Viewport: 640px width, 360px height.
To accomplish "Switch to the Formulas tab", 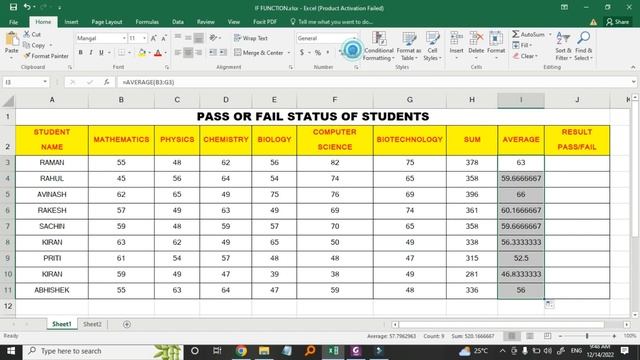I will [147, 22].
